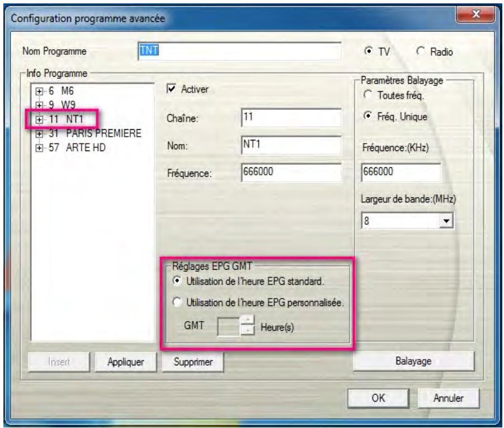Click the Fréquence field showing 666000
504x428 pixels.
click(291, 172)
